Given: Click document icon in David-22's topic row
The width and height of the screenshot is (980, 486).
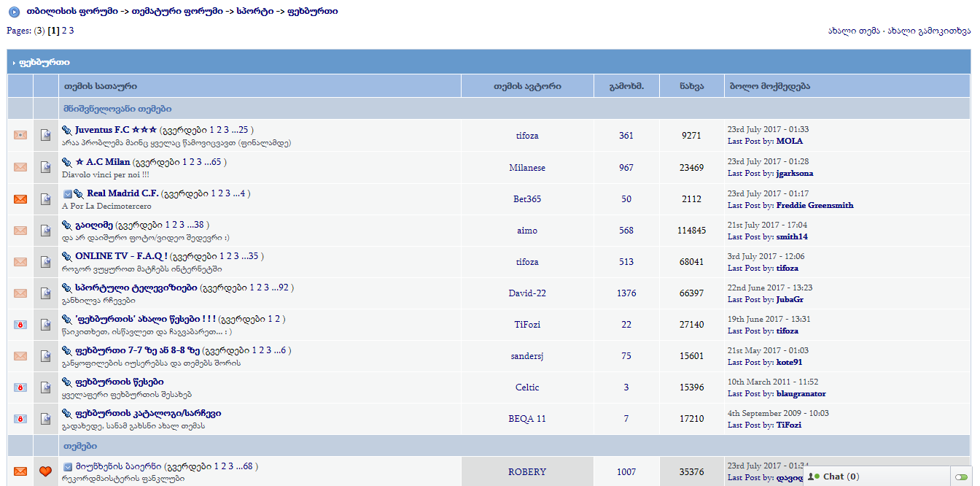Looking at the screenshot, I should click(46, 293).
